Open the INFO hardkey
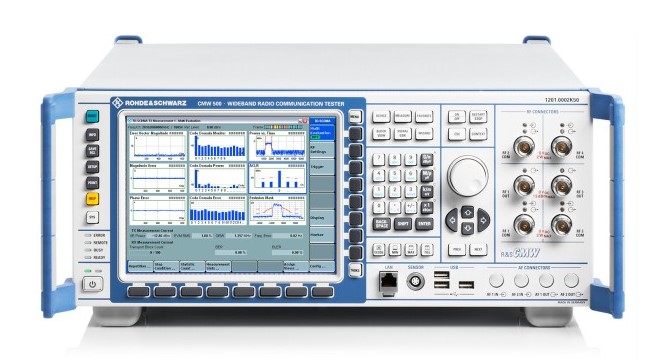The width and height of the screenshot is (649, 360). (92, 134)
